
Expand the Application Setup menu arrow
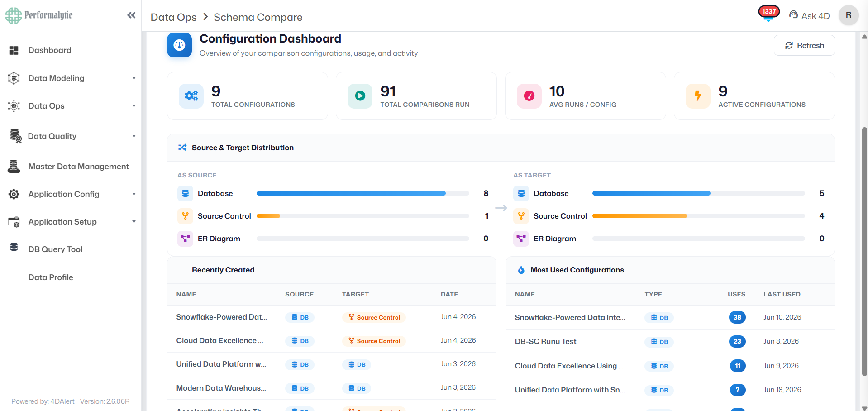click(134, 222)
